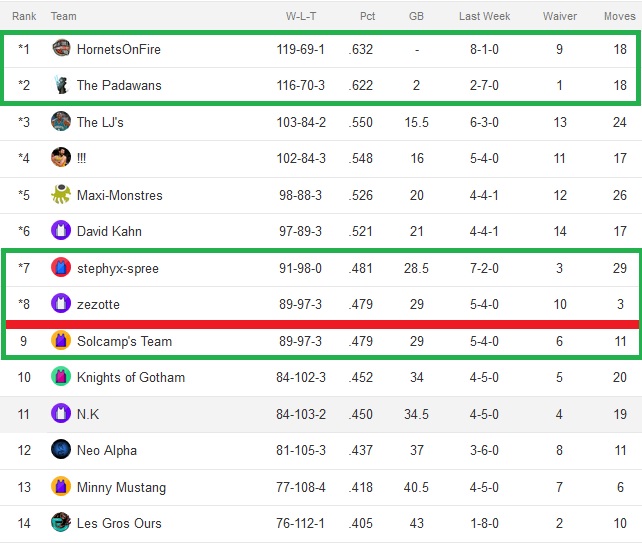Viewport: 642px width, 543px height.
Task: Click the Waiver column header
Action: pyautogui.click(x=560, y=16)
